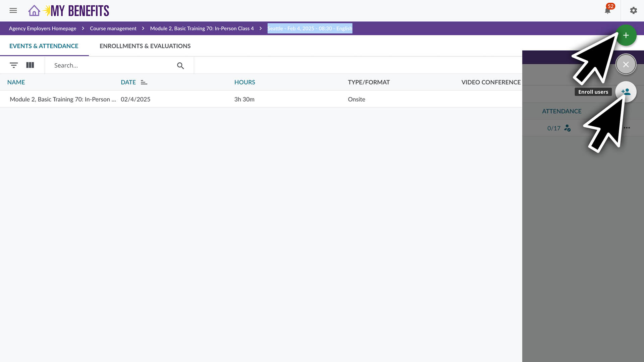Click the 0/17 attendance progress indicator
Viewport: 644px width, 362px height.
pos(553,128)
